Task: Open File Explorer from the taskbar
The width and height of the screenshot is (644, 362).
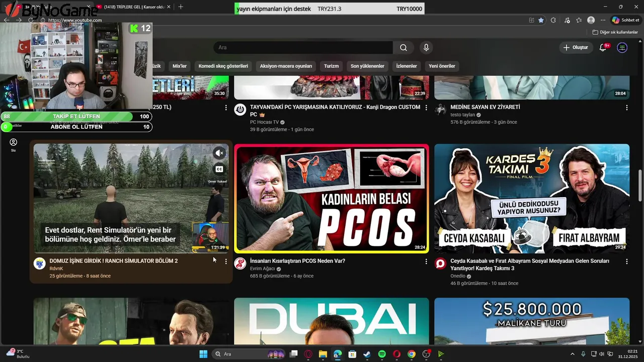Action: click(x=323, y=354)
